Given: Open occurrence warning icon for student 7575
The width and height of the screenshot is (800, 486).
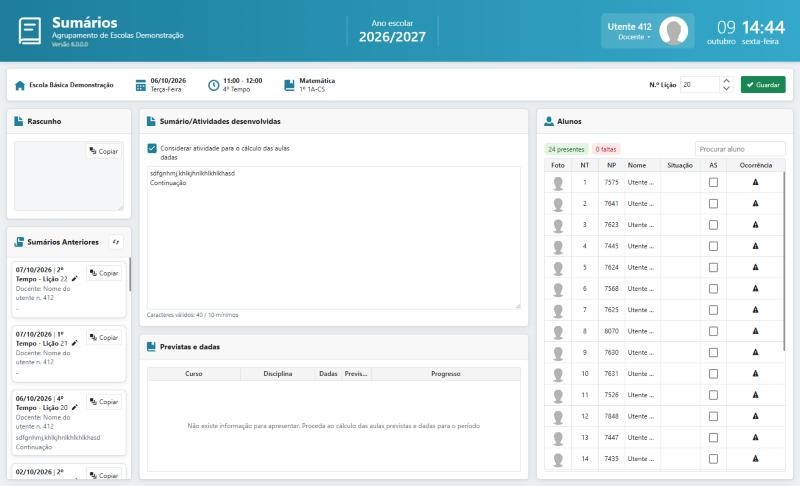Looking at the screenshot, I should coord(756,182).
